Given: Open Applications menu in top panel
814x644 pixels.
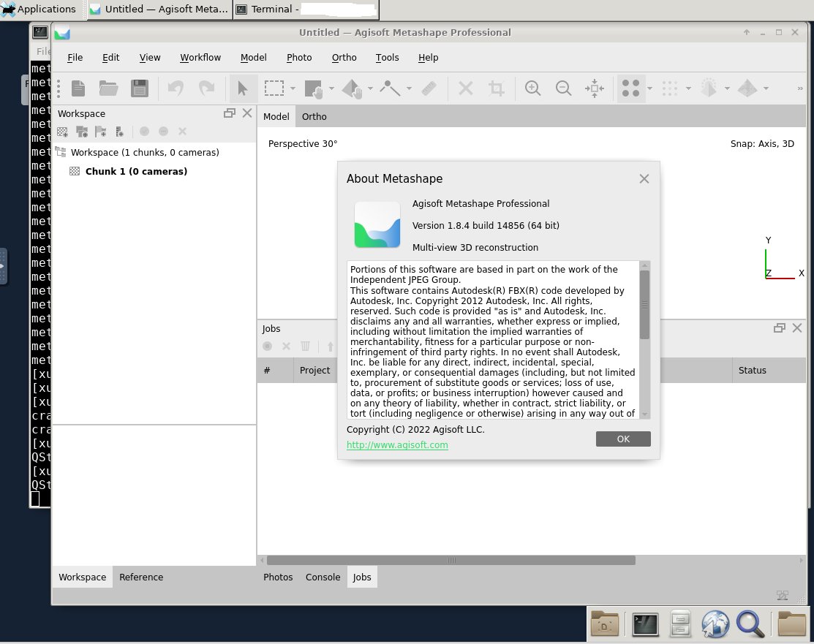Looking at the screenshot, I should pyautogui.click(x=39, y=10).
